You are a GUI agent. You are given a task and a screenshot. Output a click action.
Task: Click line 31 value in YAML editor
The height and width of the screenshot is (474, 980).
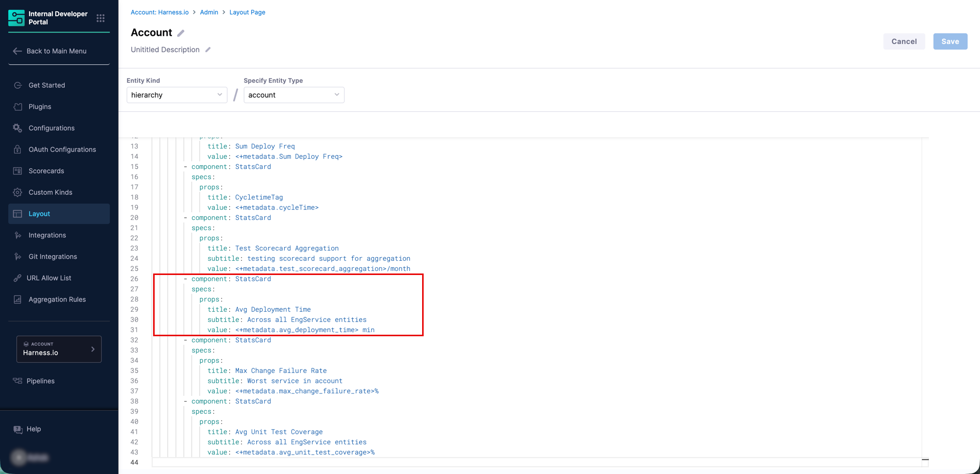(x=304, y=330)
